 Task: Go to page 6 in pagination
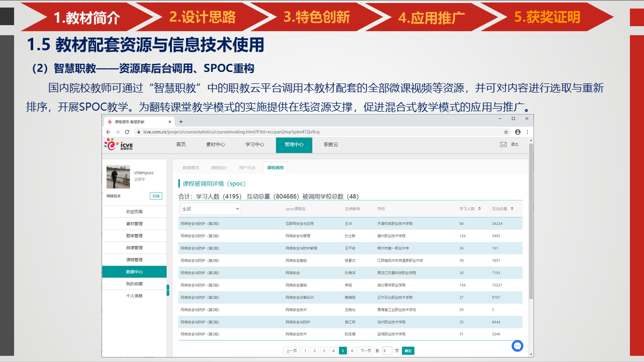[352, 351]
